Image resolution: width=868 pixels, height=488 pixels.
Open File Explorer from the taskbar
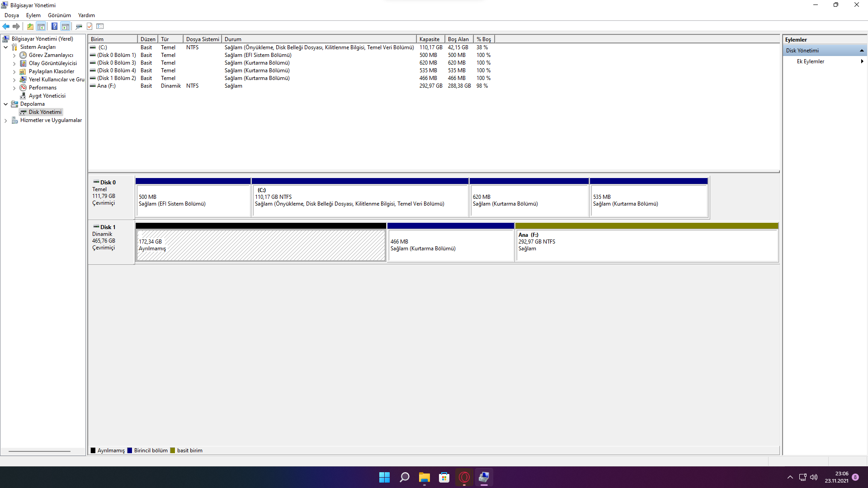click(424, 477)
